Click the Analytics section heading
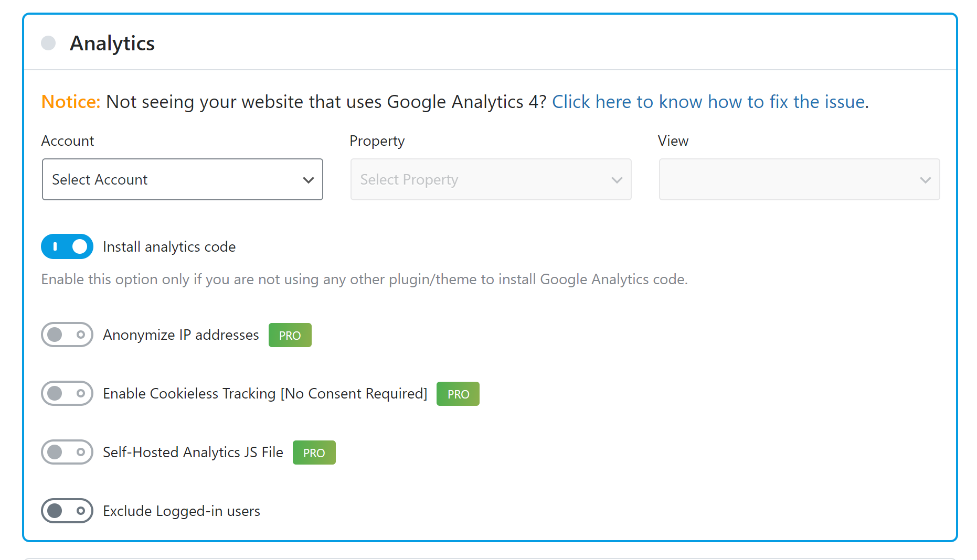977x560 pixels. [112, 44]
